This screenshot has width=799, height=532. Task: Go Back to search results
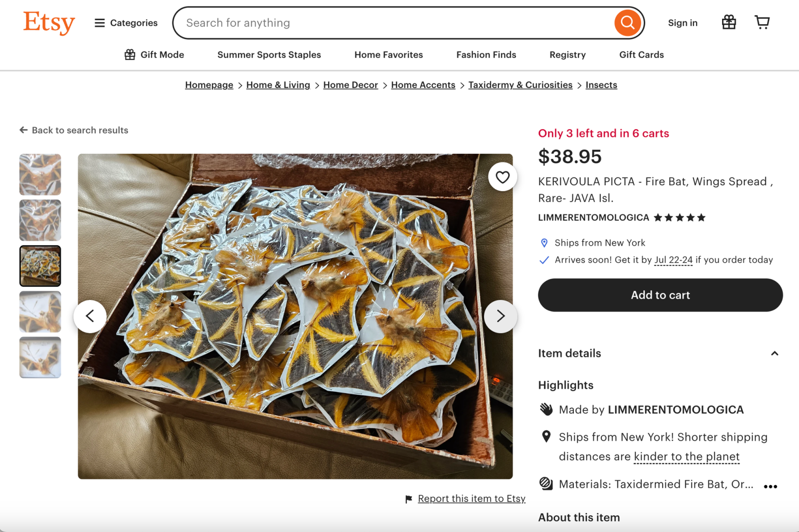tap(73, 130)
